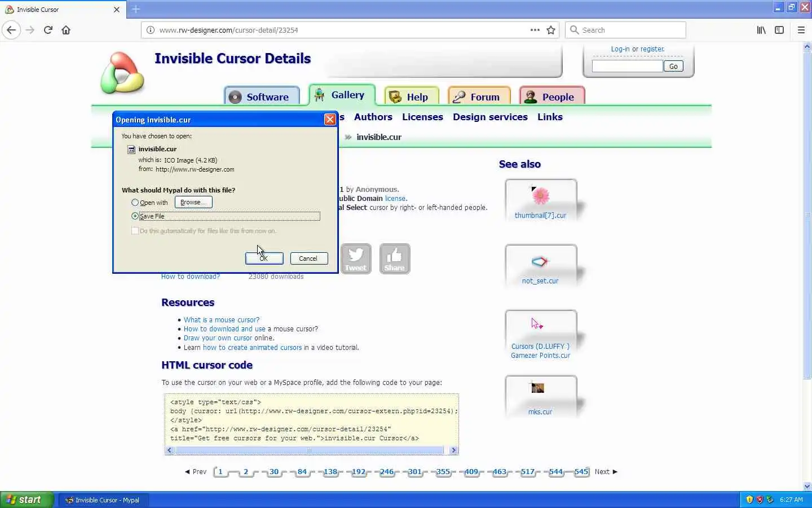This screenshot has height=508, width=812.
Task: Close the Invisible Cursor tab
Action: point(117,9)
